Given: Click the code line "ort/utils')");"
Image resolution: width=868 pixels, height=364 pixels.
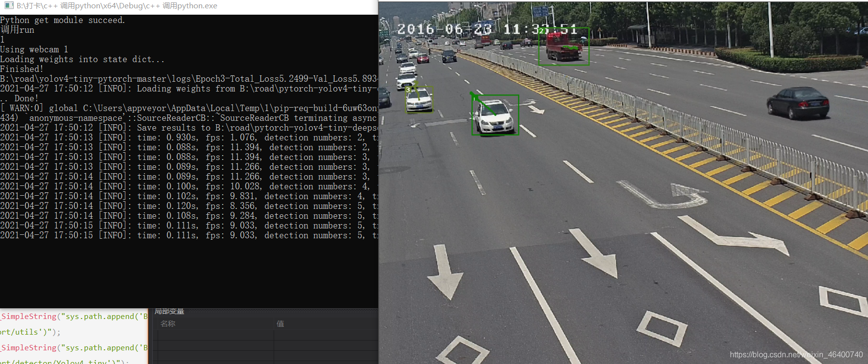Looking at the screenshot, I should [x=30, y=332].
